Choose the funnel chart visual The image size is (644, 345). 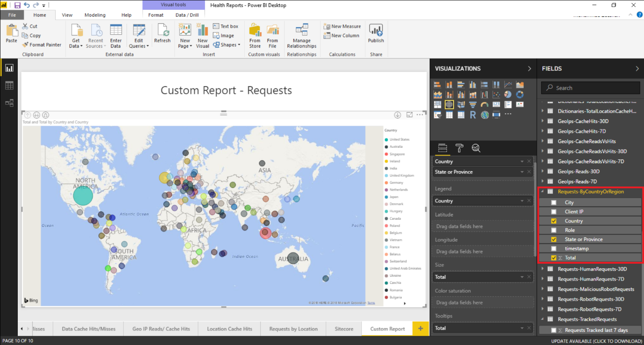pyautogui.click(x=473, y=104)
